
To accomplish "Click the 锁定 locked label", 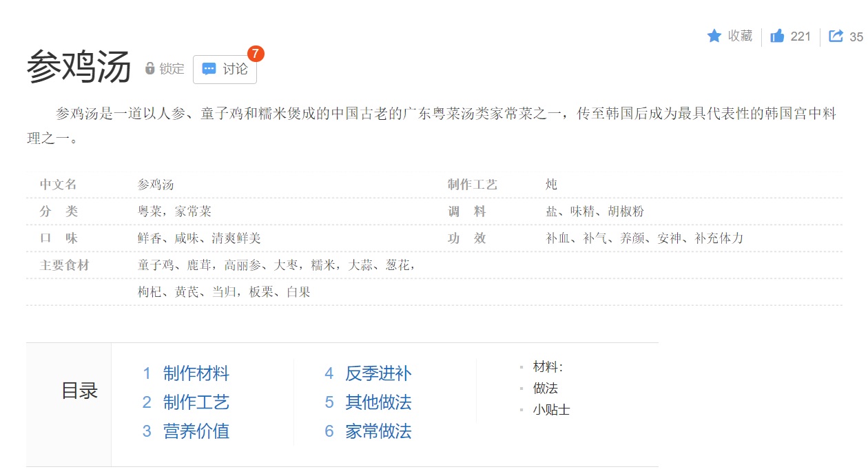I will point(172,69).
